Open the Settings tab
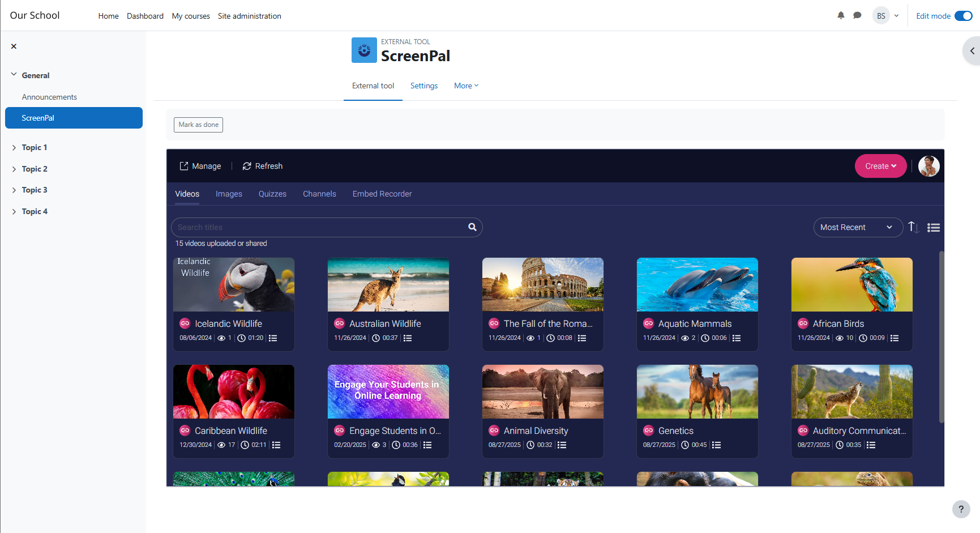Viewport: 980px width, 533px height. coord(424,86)
